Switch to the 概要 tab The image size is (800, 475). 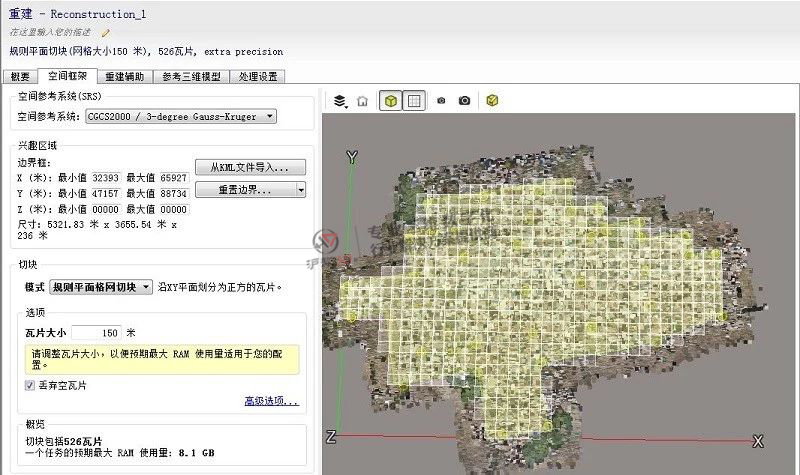point(20,77)
